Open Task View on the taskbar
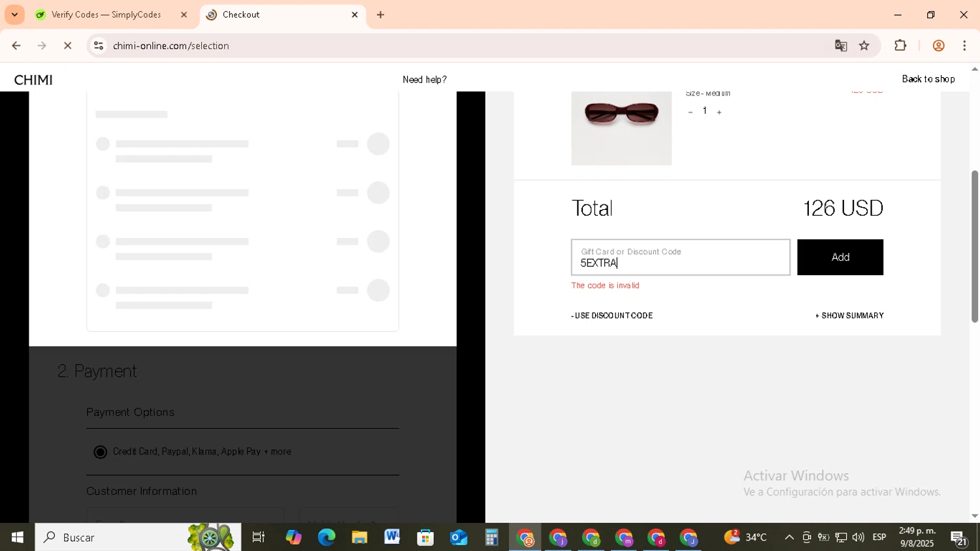The image size is (980, 551). pos(259,537)
